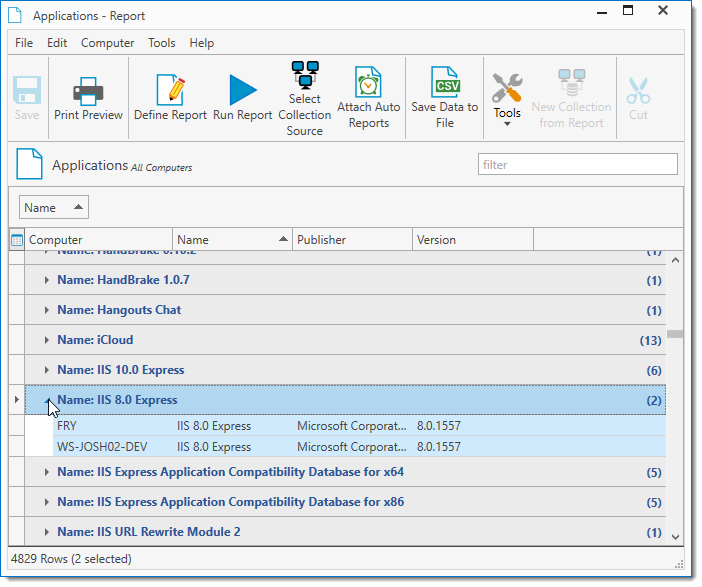702x587 pixels.
Task: Sort by the Computer column header
Action: coord(98,240)
